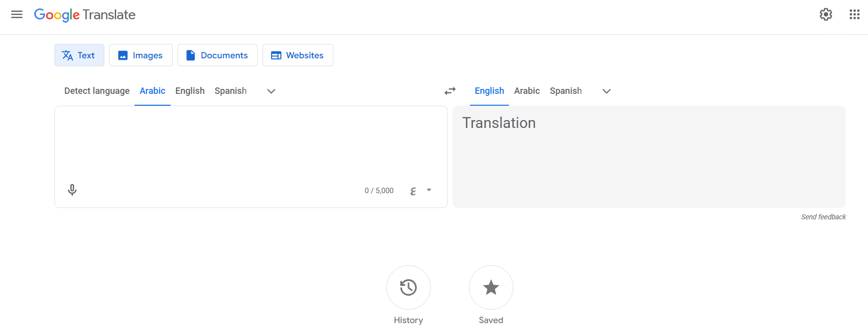
Task: Open the input tools dropdown arrow
Action: (x=428, y=190)
